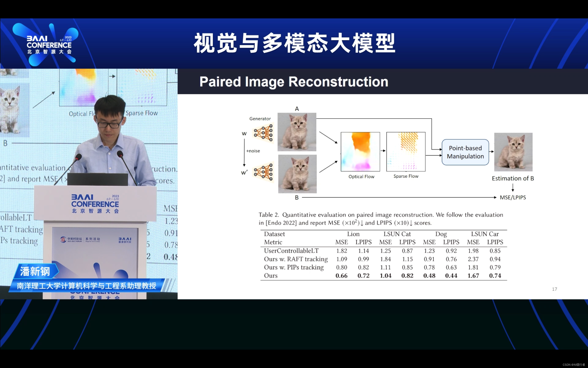Click value 1.82 in the UserControllableLT row
Viewport: 588px width, 368px height.
click(341, 251)
